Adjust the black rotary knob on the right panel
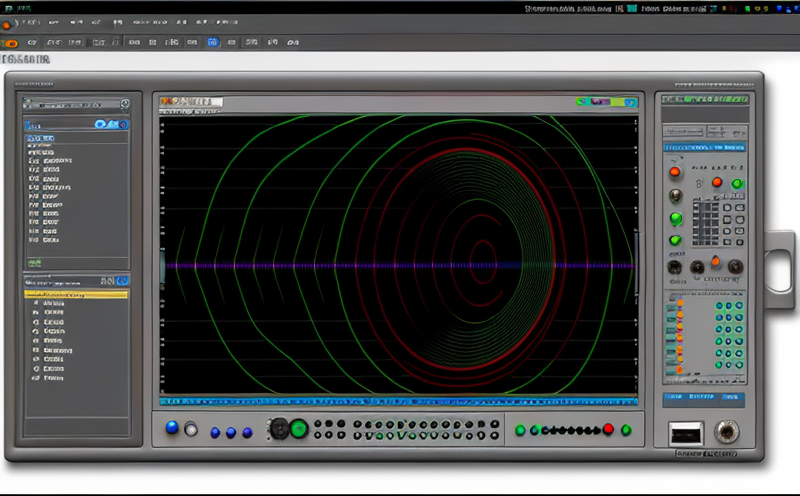The height and width of the screenshot is (496, 800). point(675,267)
